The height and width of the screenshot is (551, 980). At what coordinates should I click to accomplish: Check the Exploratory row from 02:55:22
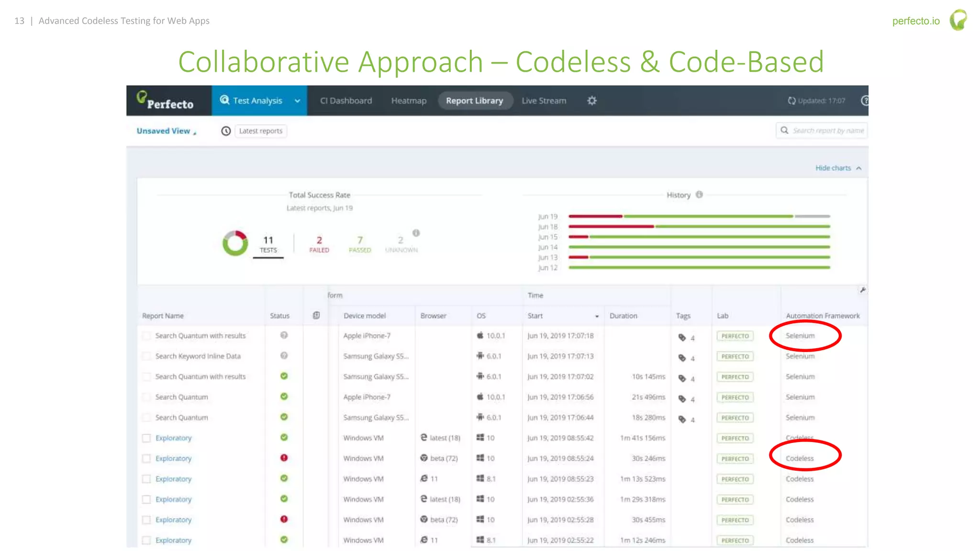(x=146, y=540)
